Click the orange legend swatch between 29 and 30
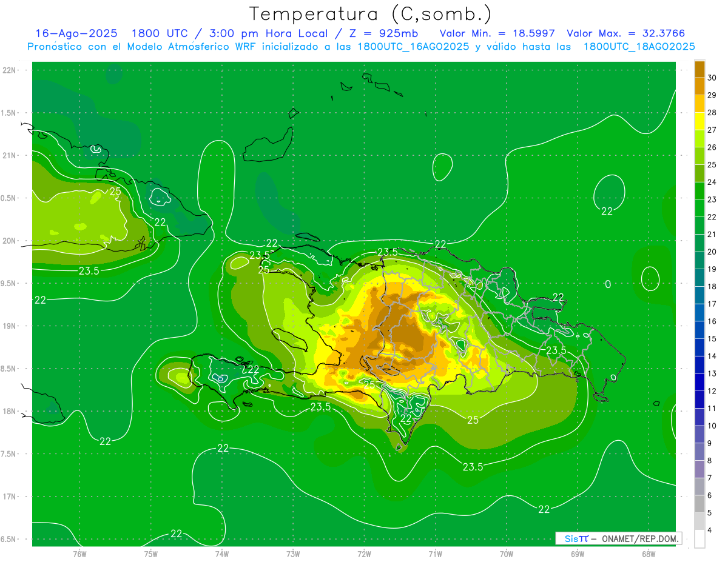This screenshot has height=562, width=728. [699, 87]
